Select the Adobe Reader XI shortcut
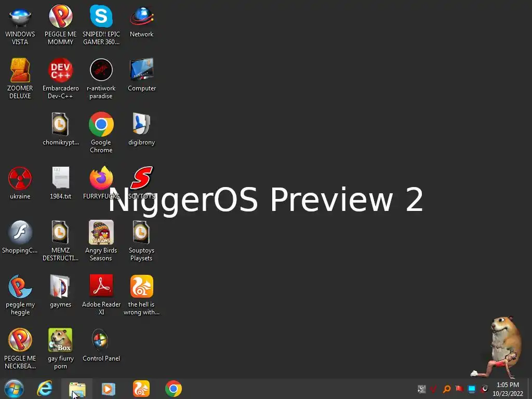The image size is (532, 399). pos(101,295)
